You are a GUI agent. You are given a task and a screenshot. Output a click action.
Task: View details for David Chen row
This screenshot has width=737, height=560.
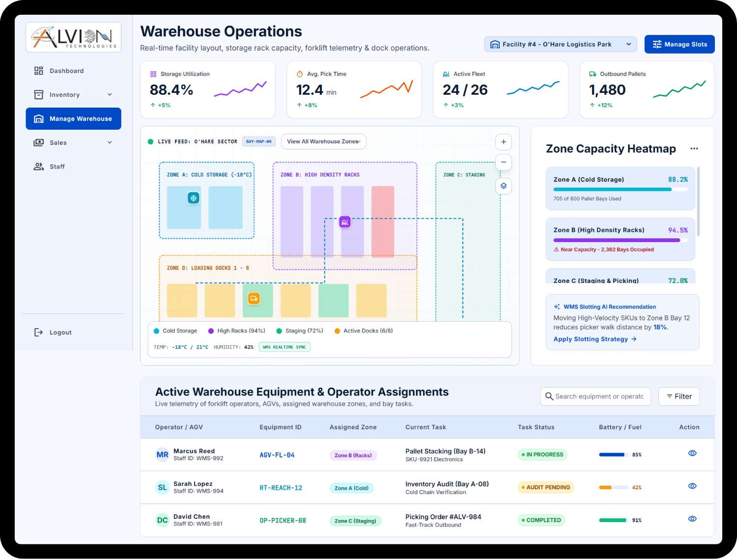point(692,519)
